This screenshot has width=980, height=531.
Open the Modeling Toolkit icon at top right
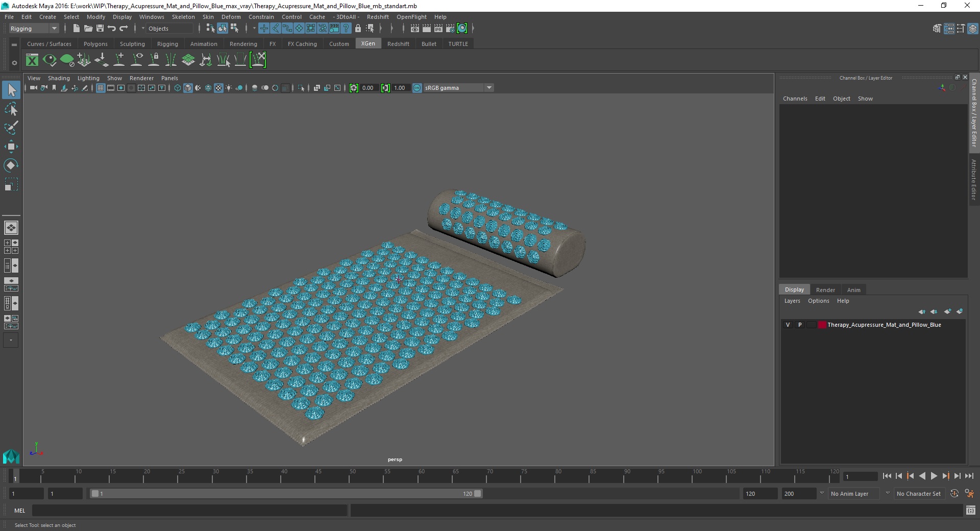pos(937,29)
